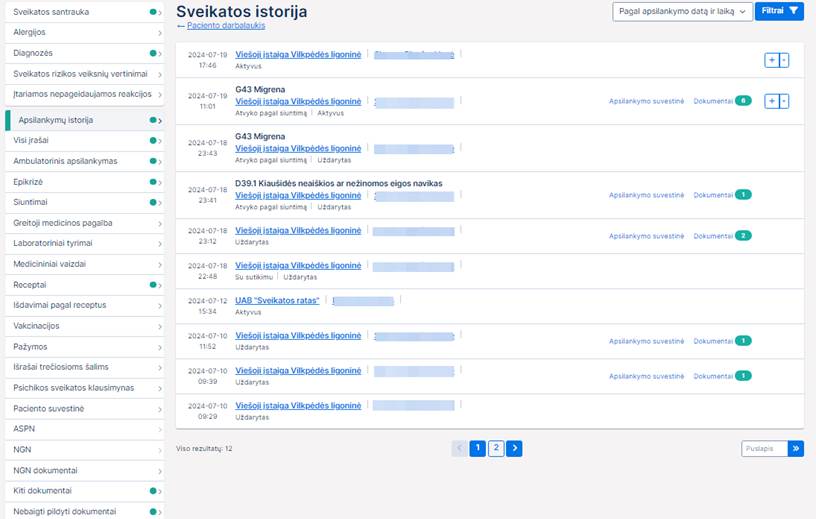The width and height of the screenshot is (816, 519).
Task: Open Vakcinacijos in the sidebar menu
Action: [82, 326]
